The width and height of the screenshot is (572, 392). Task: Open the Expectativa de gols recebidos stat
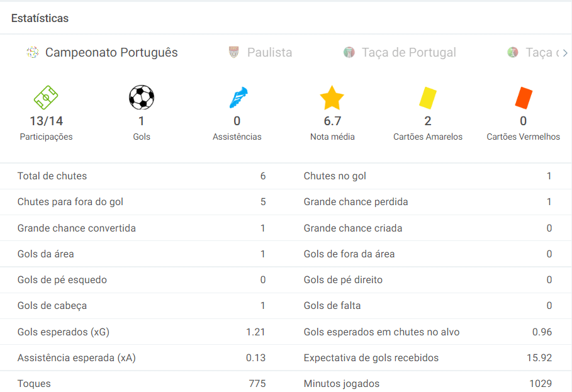point(372,357)
